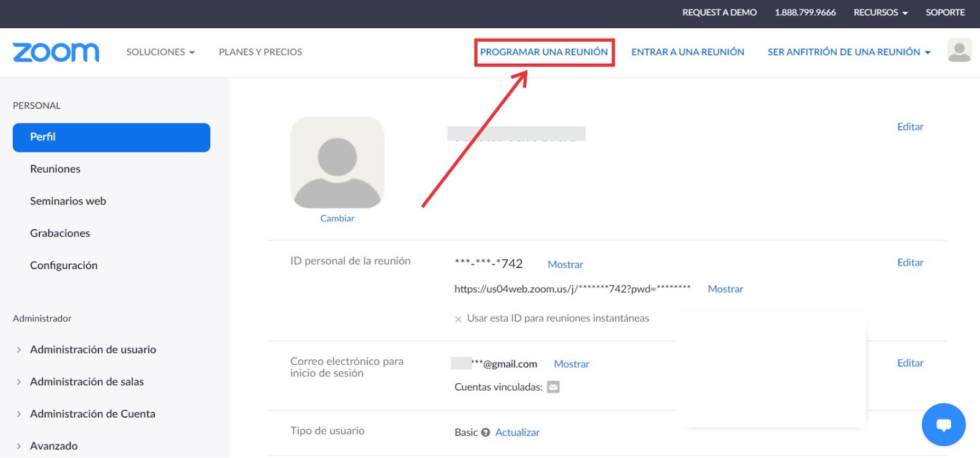Image resolution: width=980 pixels, height=458 pixels.
Task: Open Grabaciones in the sidebar
Action: [60, 233]
